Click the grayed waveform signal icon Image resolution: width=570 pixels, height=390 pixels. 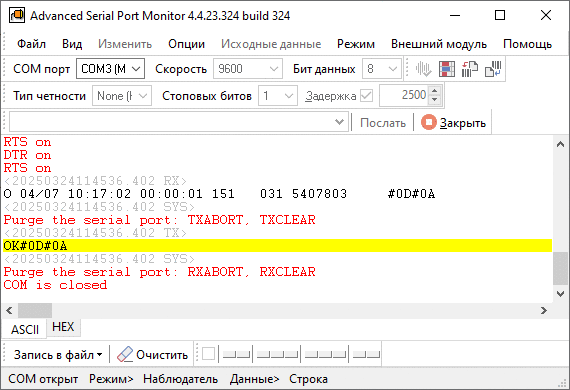coord(424,69)
